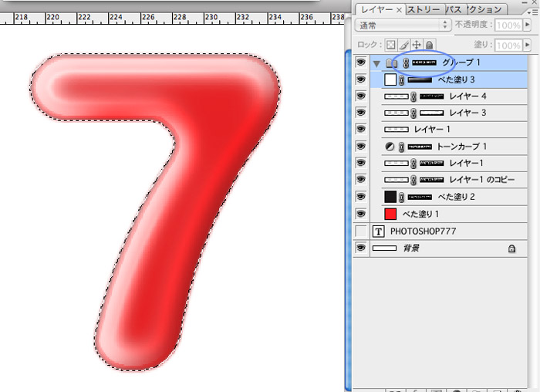Collapse the グループ 1 group triangle

[376, 63]
